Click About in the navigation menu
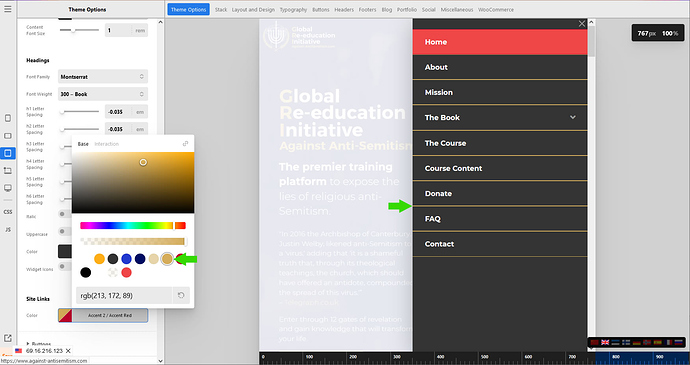The height and width of the screenshot is (365, 690). point(500,67)
